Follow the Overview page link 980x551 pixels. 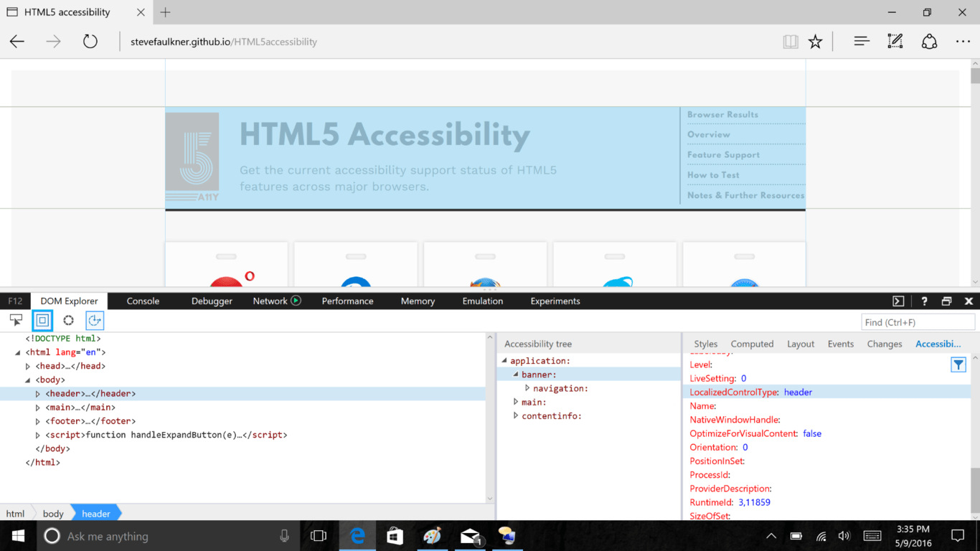point(708,135)
